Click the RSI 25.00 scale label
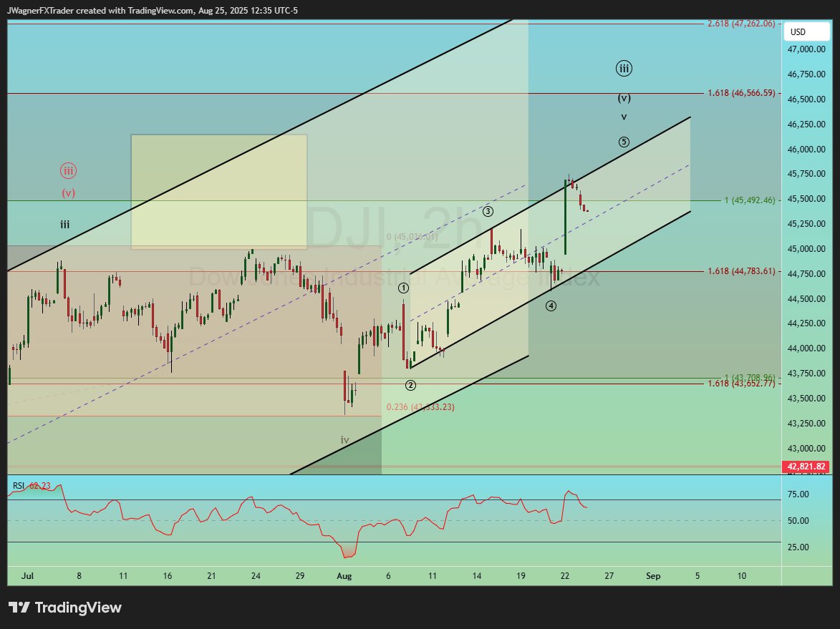Image resolution: width=840 pixels, height=629 pixels. (798, 547)
